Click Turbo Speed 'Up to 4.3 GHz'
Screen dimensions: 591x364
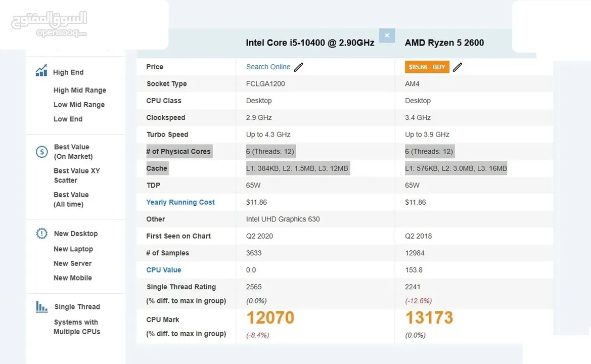[268, 134]
